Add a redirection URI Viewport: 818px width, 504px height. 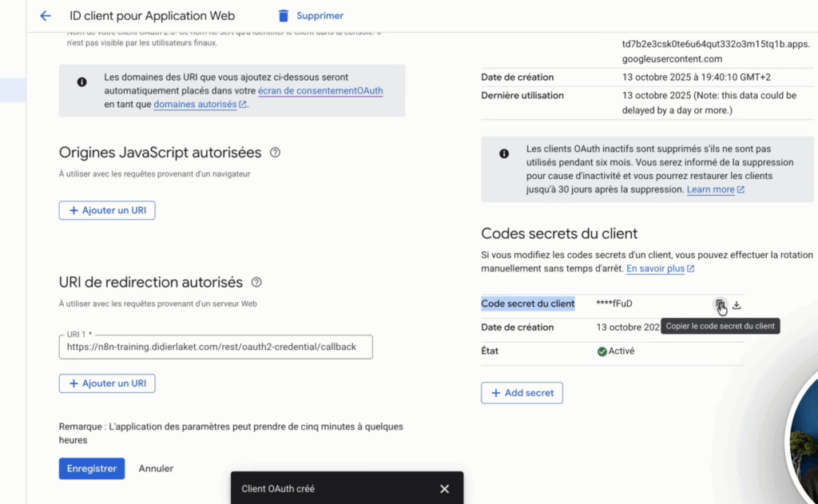[x=106, y=383]
